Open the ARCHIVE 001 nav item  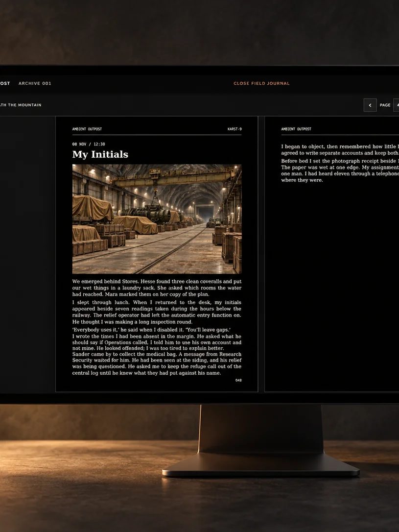35,83
